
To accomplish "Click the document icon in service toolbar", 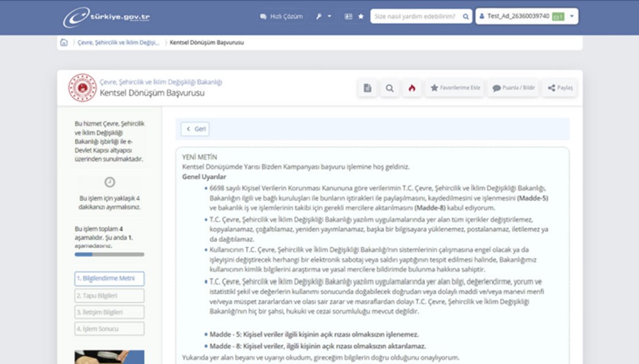I will [x=367, y=88].
